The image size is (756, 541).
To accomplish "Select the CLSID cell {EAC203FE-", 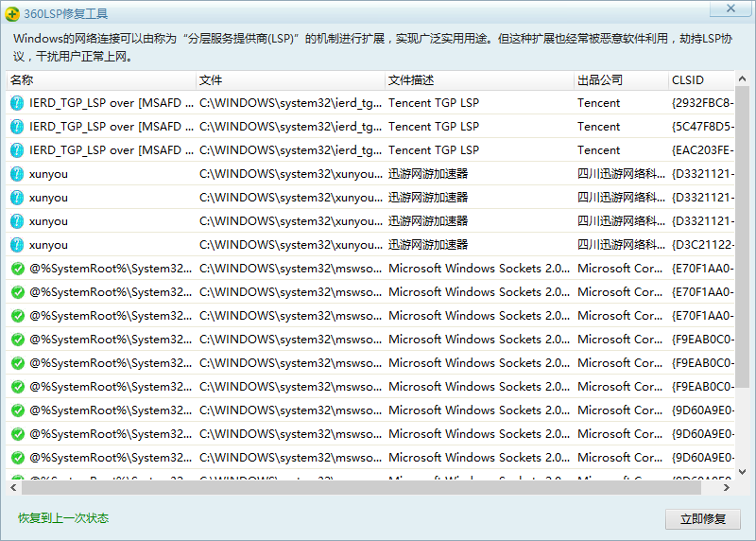I will pyautogui.click(x=702, y=150).
